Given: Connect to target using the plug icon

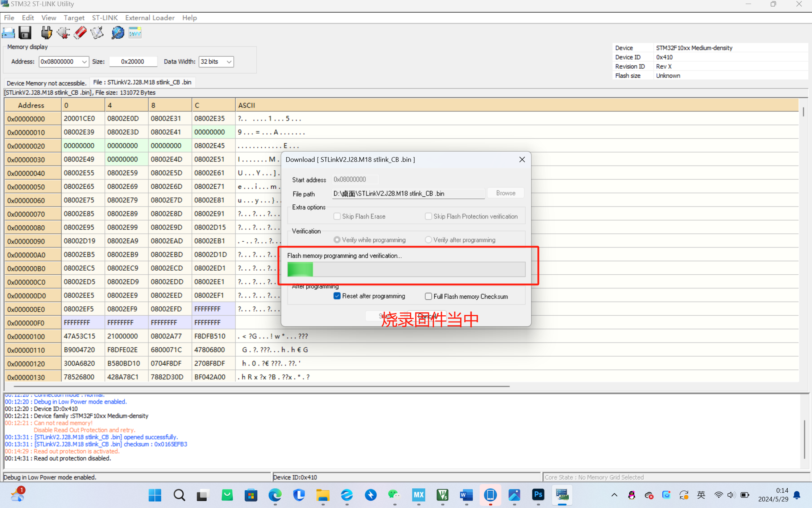Looking at the screenshot, I should tap(46, 33).
